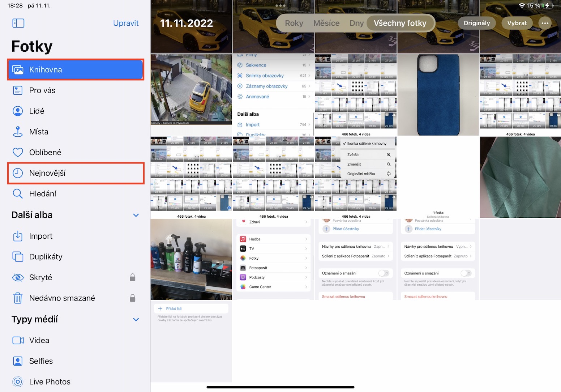The image size is (561, 392).
Task: Open the cleaning bottles shelf photo
Action: (191, 259)
